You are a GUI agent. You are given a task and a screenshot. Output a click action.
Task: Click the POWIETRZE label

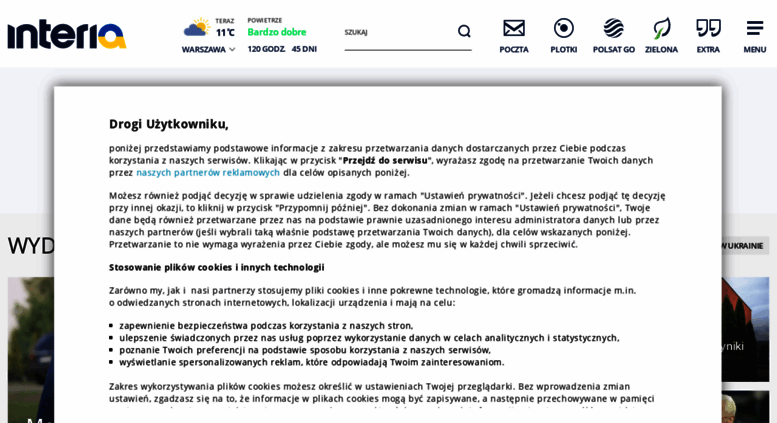click(x=265, y=20)
